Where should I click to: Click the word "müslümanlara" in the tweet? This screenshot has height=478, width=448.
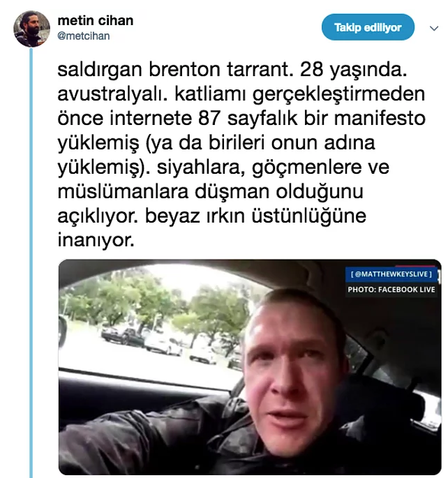pyautogui.click(x=123, y=192)
